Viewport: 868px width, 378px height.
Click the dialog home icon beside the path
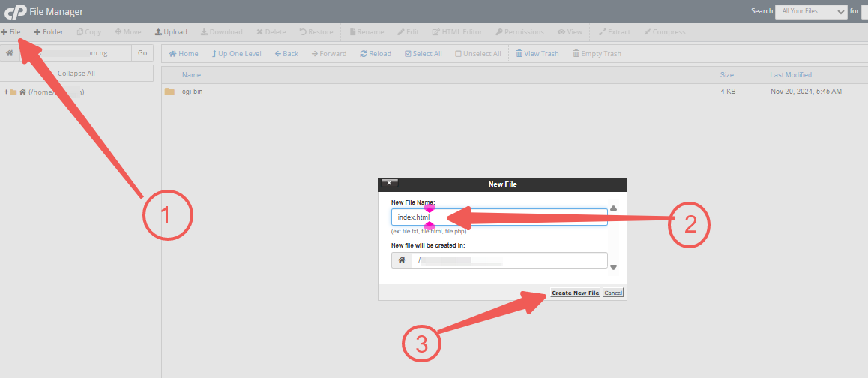402,260
